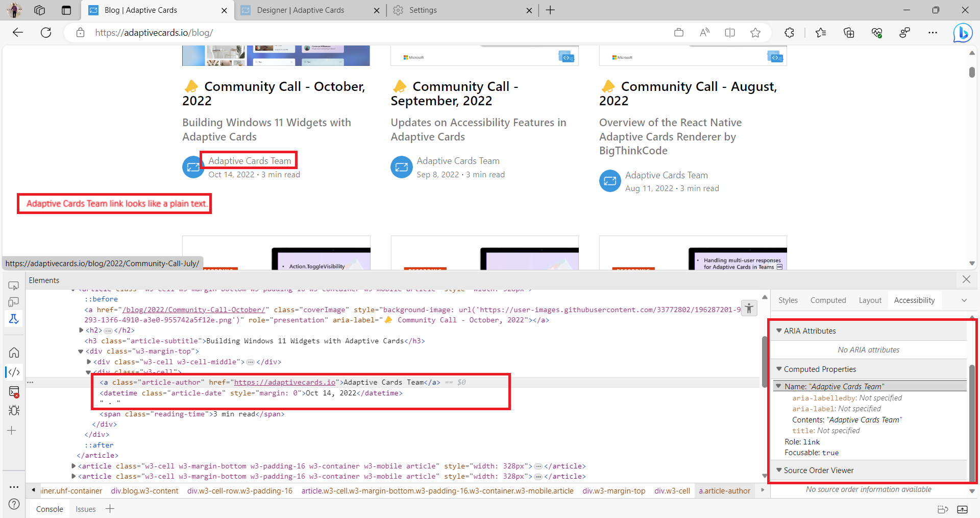Open the DevTools more options ellipsis icon

[x=14, y=487]
